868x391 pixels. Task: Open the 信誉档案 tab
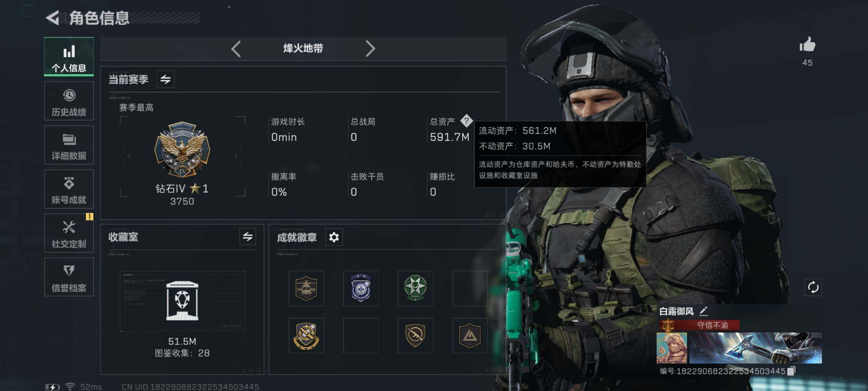(x=69, y=277)
